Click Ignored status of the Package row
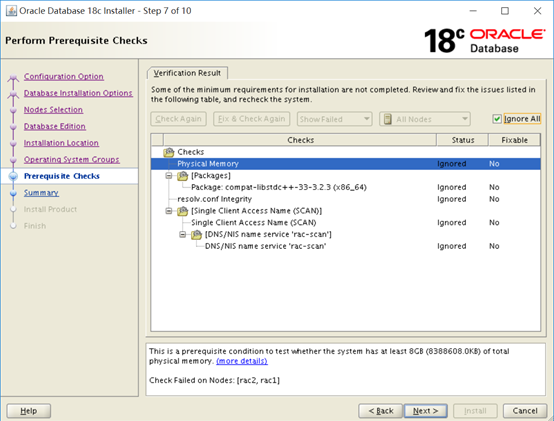The width and height of the screenshot is (554, 421). (452, 187)
